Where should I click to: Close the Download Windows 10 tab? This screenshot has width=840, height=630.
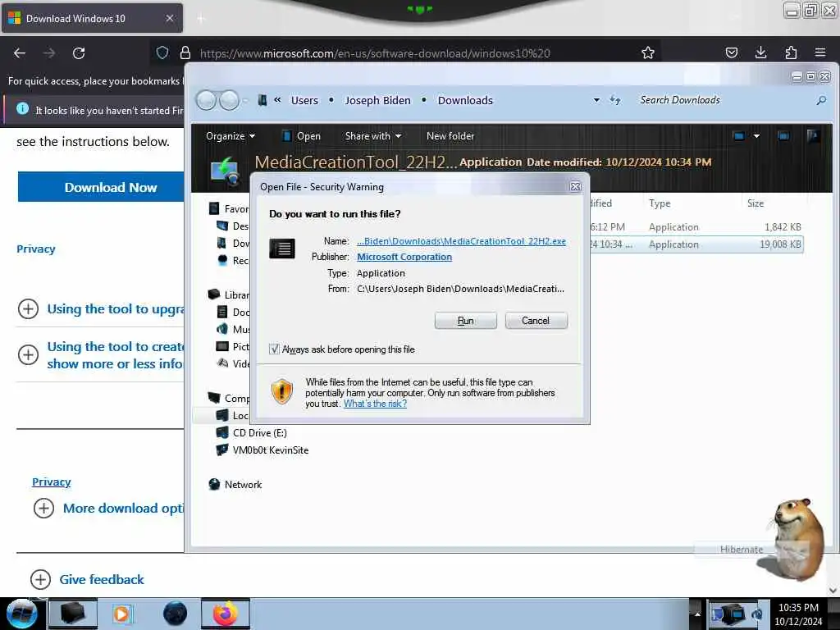pyautogui.click(x=170, y=18)
